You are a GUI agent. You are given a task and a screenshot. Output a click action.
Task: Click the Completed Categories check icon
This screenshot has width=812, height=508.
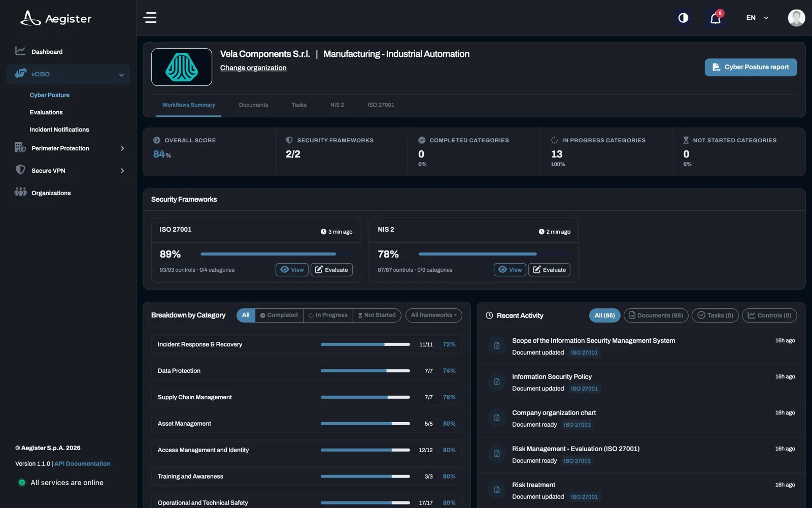pos(422,140)
